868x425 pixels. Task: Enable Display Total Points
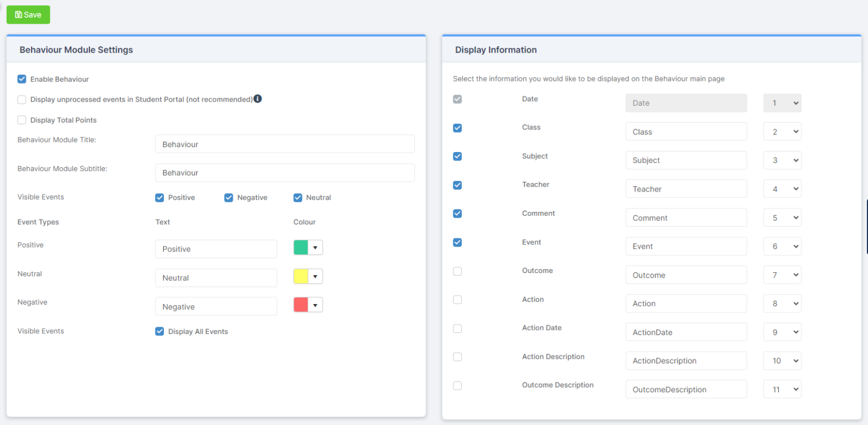point(21,120)
